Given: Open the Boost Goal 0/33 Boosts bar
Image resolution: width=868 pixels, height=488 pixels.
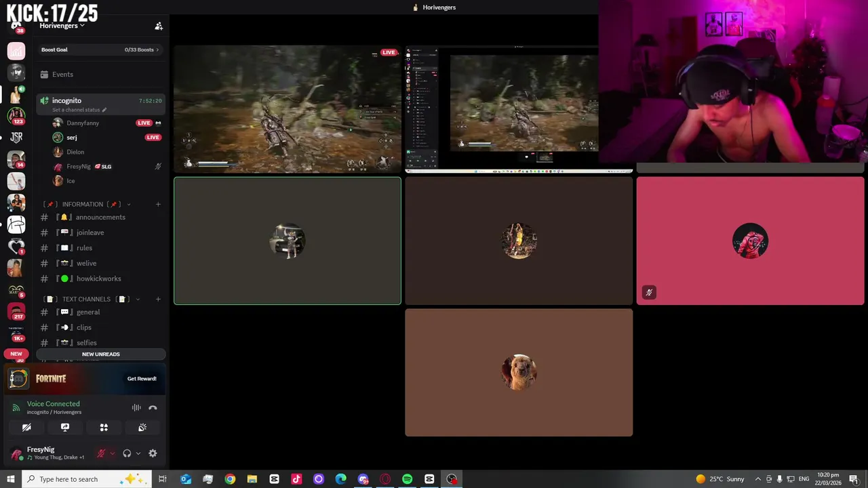Looking at the screenshot, I should coord(100,49).
